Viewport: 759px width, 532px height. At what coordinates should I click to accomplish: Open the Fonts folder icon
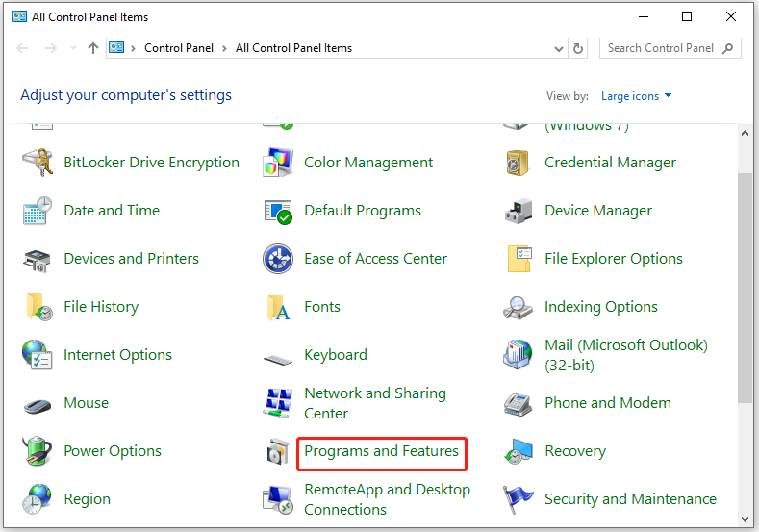coord(278,307)
